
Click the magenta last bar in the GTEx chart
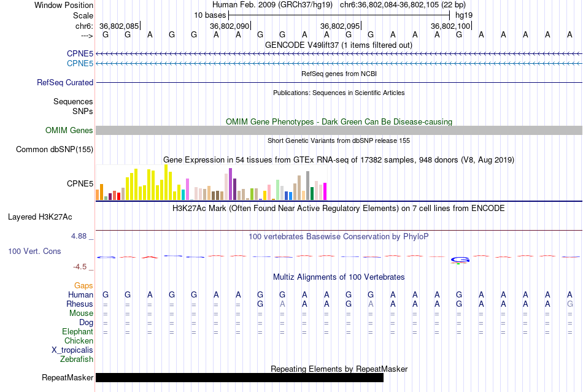point(325,191)
